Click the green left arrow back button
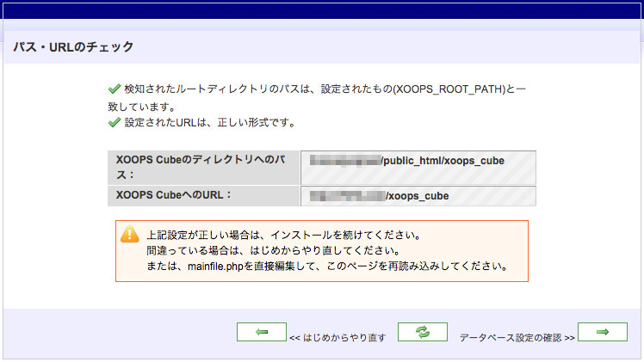This screenshot has height=362, width=644. (x=262, y=332)
